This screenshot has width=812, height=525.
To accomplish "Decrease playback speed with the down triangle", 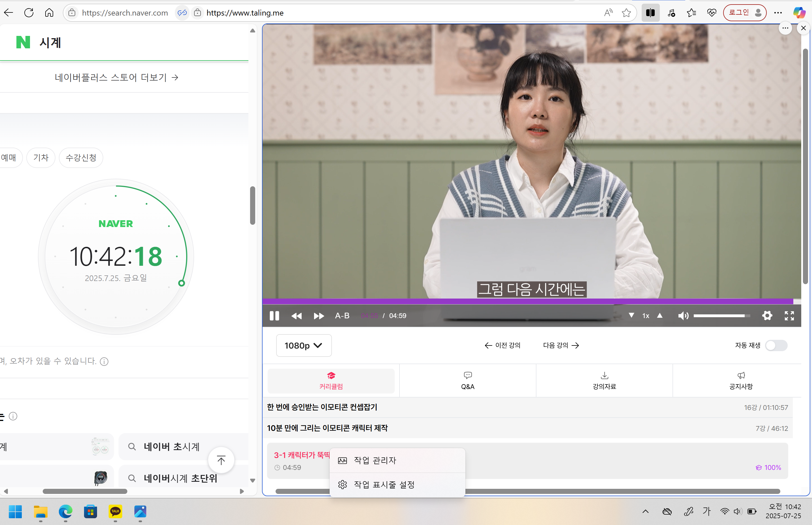I will [x=631, y=316].
